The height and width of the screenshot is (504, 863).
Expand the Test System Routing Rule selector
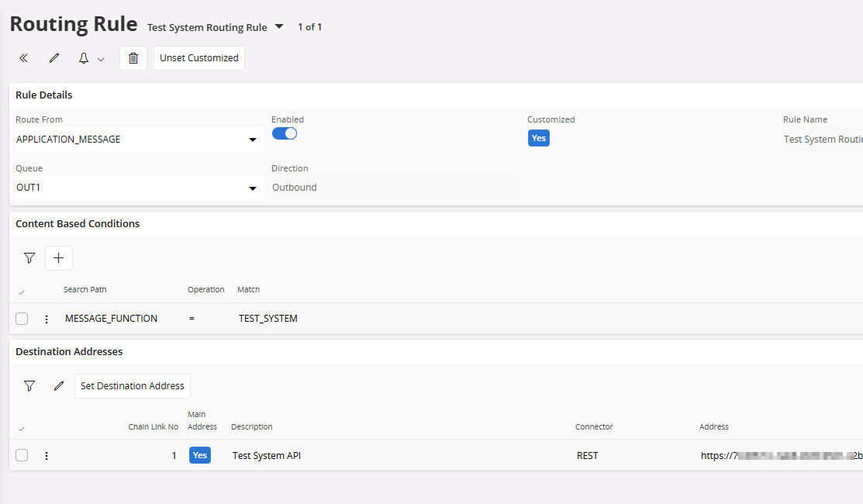[279, 27]
